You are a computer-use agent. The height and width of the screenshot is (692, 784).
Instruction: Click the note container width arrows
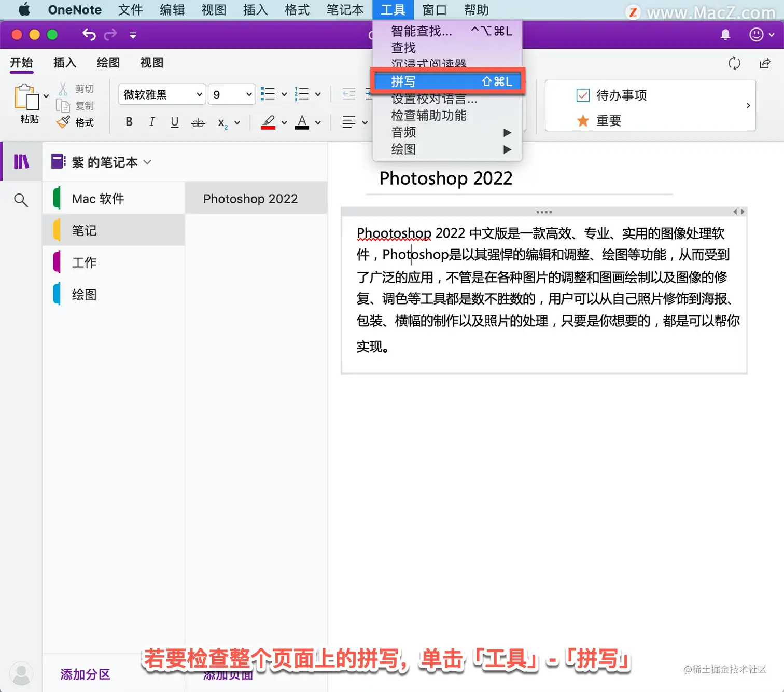[x=739, y=212]
